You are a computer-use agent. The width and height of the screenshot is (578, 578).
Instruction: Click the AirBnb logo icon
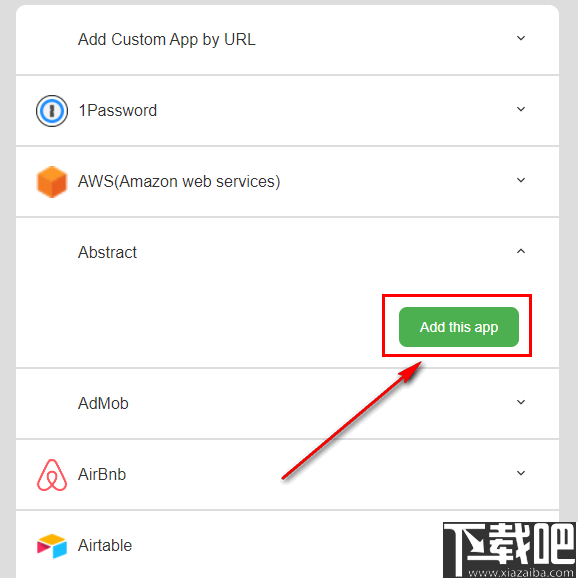click(x=52, y=475)
